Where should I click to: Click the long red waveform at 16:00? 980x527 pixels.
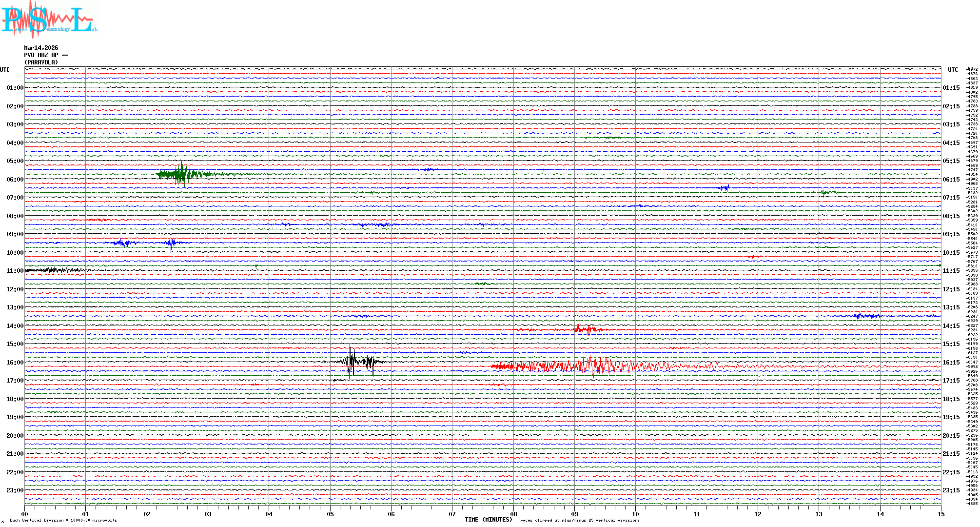point(585,366)
